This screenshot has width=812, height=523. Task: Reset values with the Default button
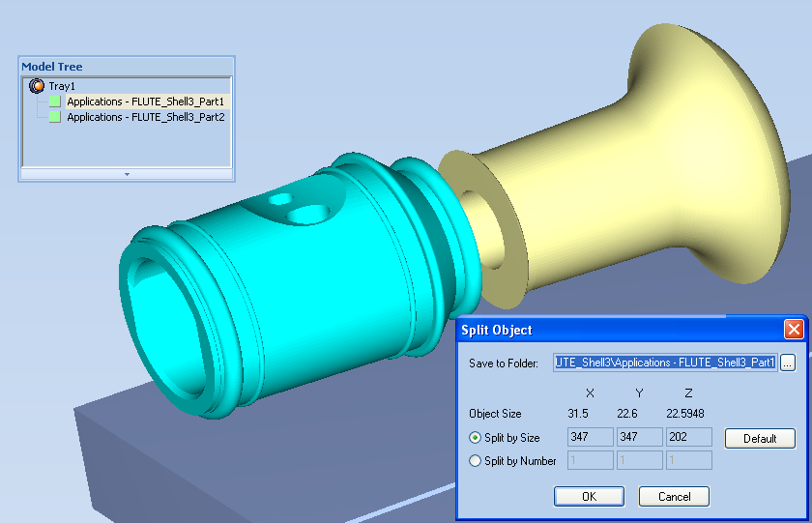(760, 438)
